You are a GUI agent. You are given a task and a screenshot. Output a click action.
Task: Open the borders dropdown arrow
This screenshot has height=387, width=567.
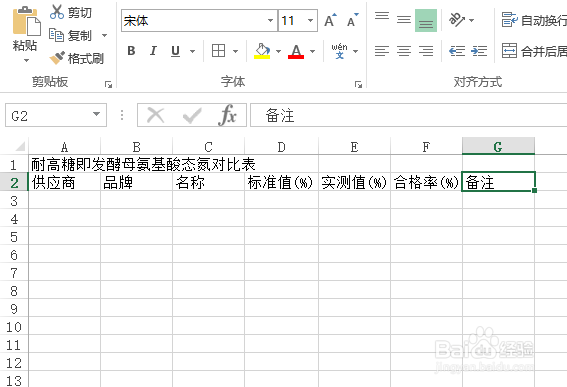[235, 51]
